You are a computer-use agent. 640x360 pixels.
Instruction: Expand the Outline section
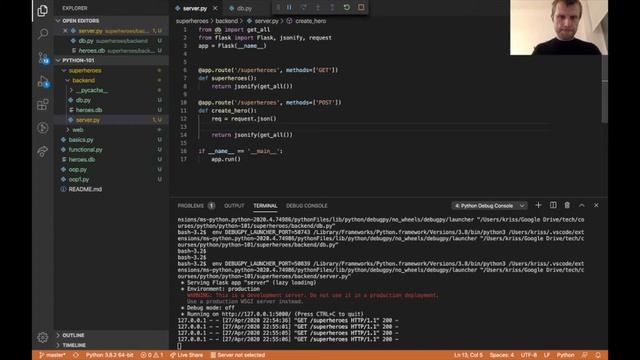(111, 335)
